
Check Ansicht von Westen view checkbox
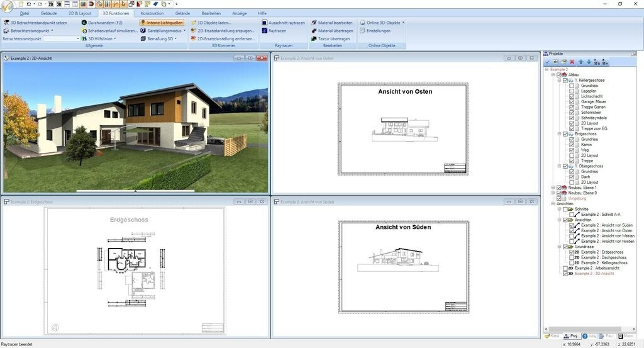click(572, 236)
